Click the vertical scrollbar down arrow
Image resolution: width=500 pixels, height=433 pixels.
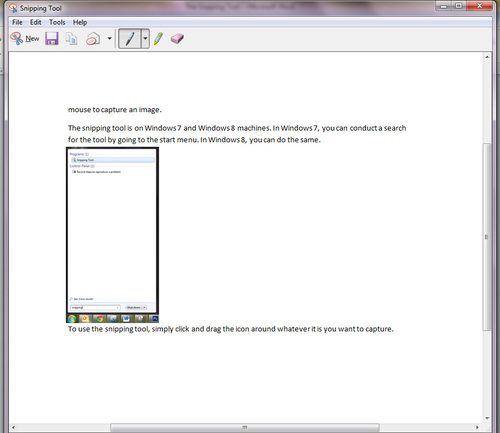[x=487, y=418]
